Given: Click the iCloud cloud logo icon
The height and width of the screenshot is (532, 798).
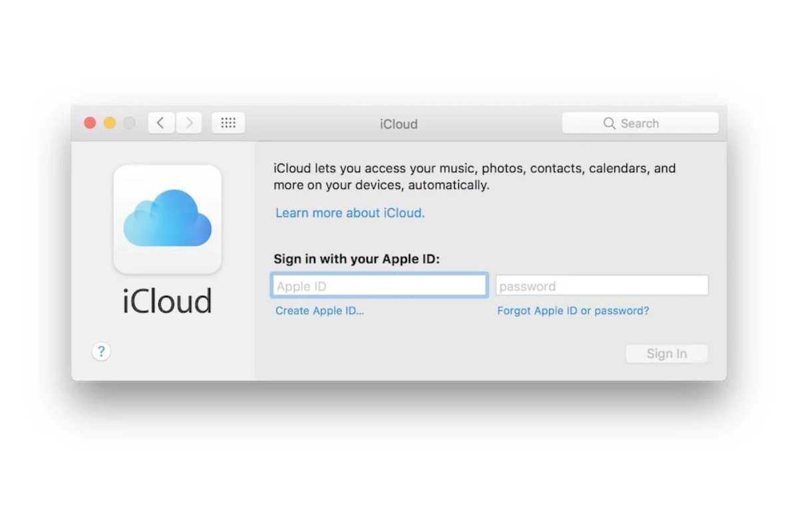Looking at the screenshot, I should click(x=168, y=219).
